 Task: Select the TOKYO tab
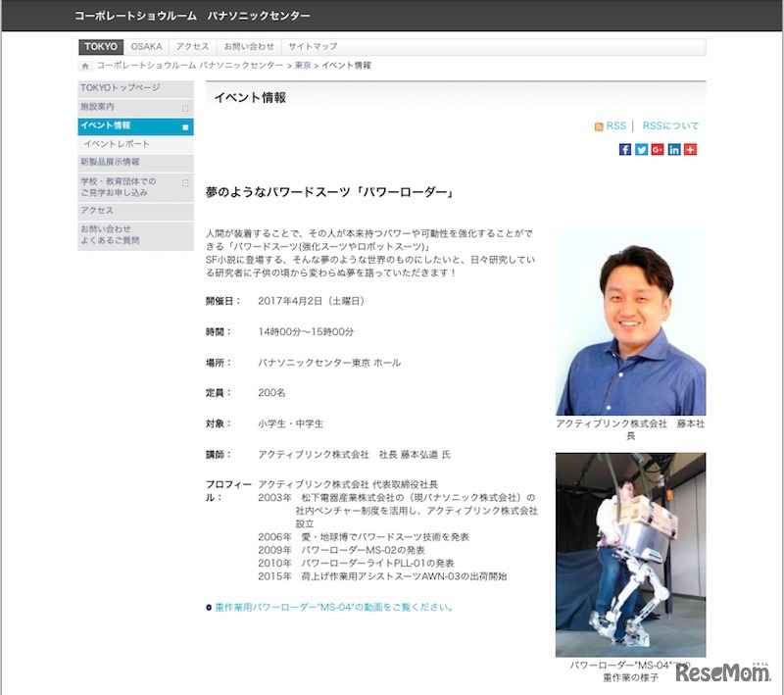[102, 46]
